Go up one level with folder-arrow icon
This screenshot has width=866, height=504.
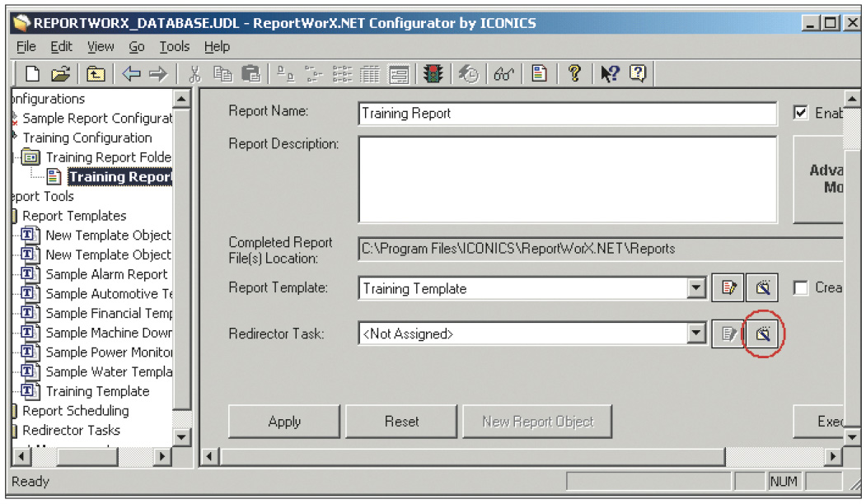point(96,73)
